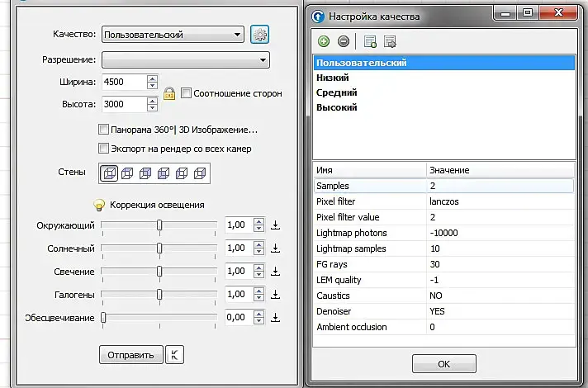Screen dimensions: 588x388
Task: Decrease Солнечный value stepper down
Action: pos(258,252)
